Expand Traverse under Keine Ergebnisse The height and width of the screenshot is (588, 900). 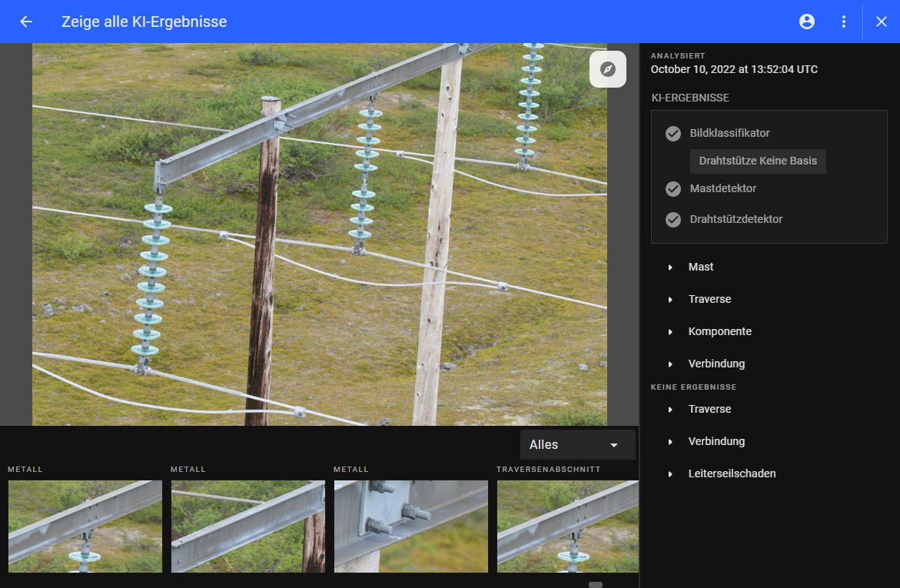671,410
